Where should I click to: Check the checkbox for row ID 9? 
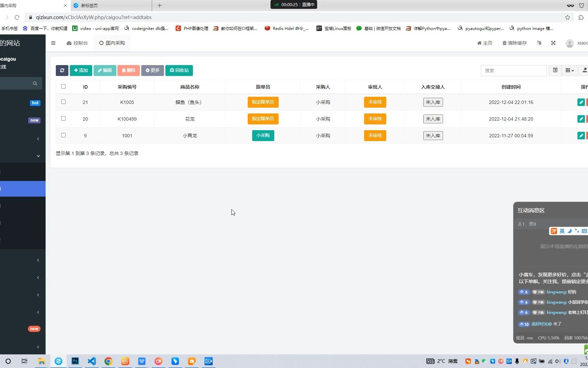tap(63, 135)
